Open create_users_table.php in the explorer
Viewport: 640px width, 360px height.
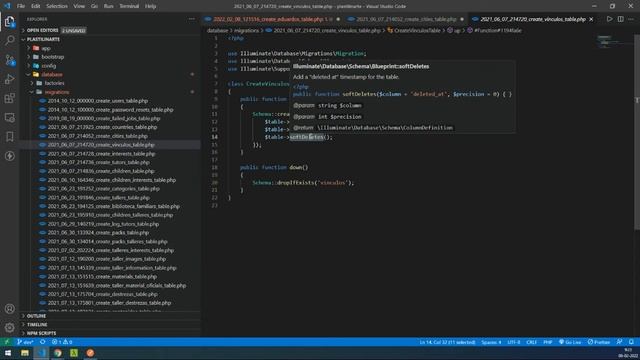pos(98,101)
